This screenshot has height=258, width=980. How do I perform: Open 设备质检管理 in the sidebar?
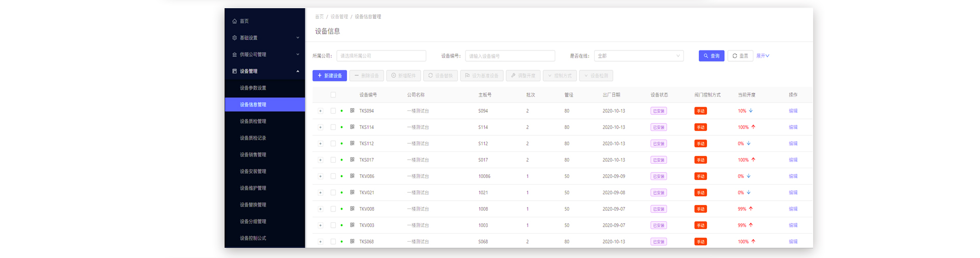pos(253,121)
